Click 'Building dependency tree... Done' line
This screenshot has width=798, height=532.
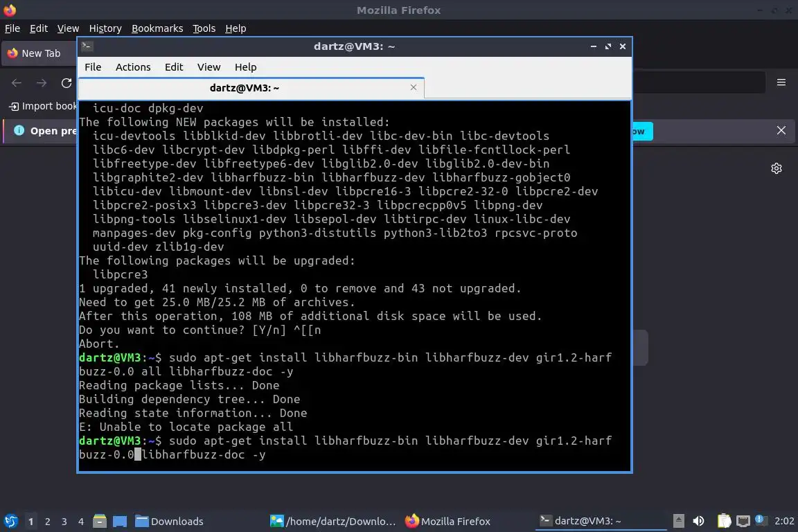tap(189, 399)
